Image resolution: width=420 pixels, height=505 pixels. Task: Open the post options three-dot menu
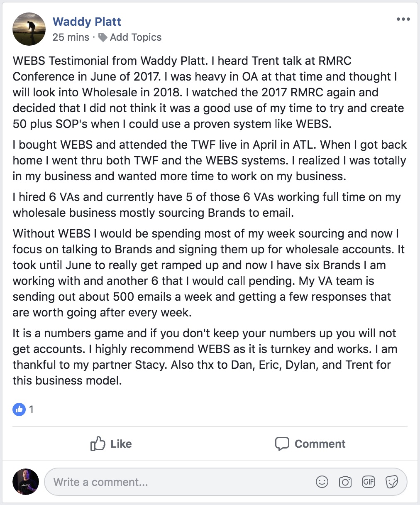tap(403, 20)
